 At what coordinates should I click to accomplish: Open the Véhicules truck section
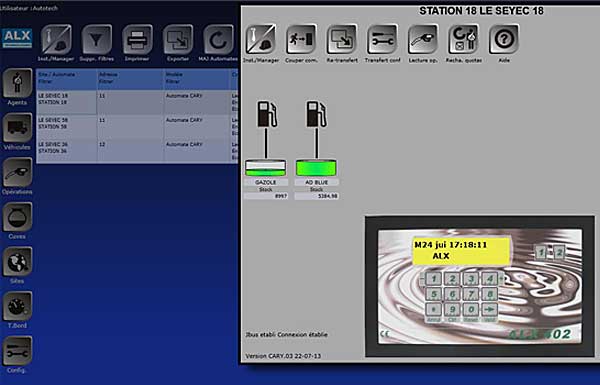17,128
